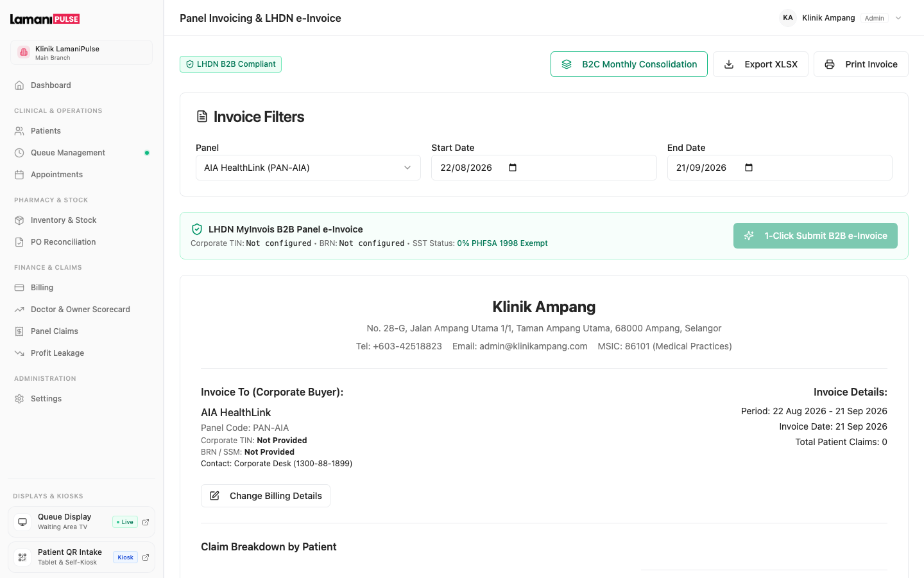Screen dimensions: 924x578
Task: Click the End Date input field
Action: 780,168
